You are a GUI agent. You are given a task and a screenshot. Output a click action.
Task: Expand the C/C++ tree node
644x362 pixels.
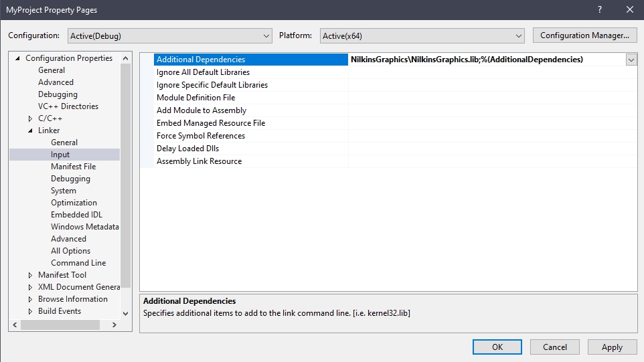tap(30, 118)
